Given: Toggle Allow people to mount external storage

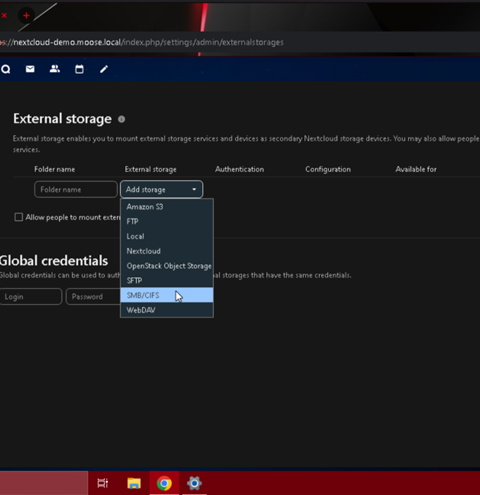Looking at the screenshot, I should pyautogui.click(x=19, y=217).
